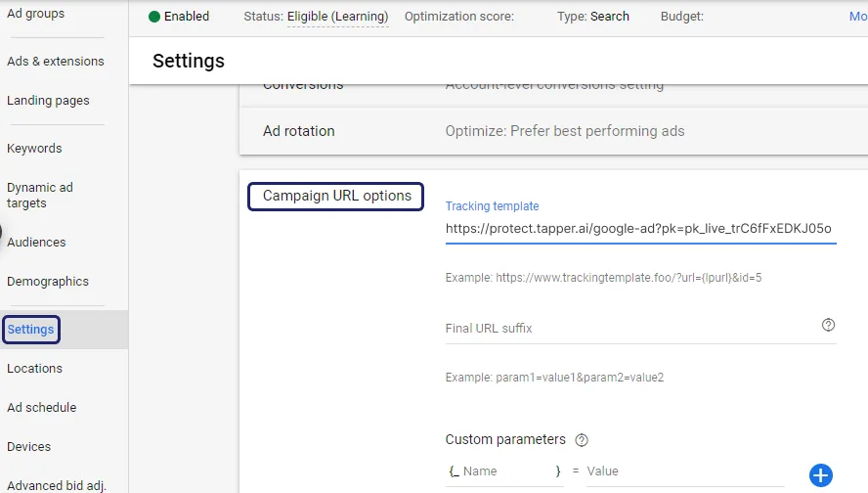Go to Demographics in the sidebar
The width and height of the screenshot is (868, 493).
point(48,282)
